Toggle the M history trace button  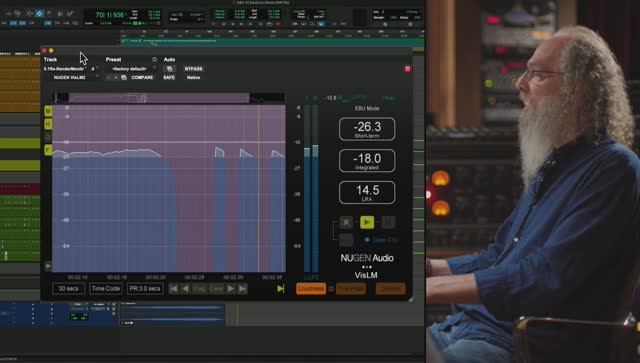pyautogui.click(x=48, y=111)
